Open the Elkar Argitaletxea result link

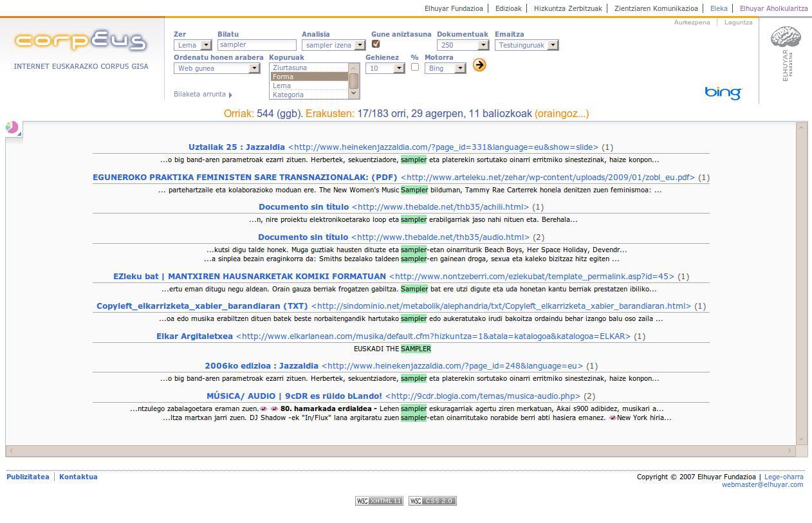(194, 336)
